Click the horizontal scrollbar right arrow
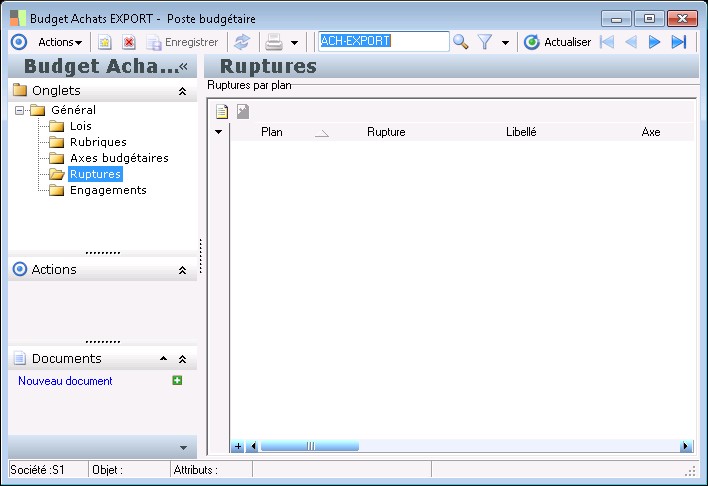The height and width of the screenshot is (486, 708). [686, 446]
